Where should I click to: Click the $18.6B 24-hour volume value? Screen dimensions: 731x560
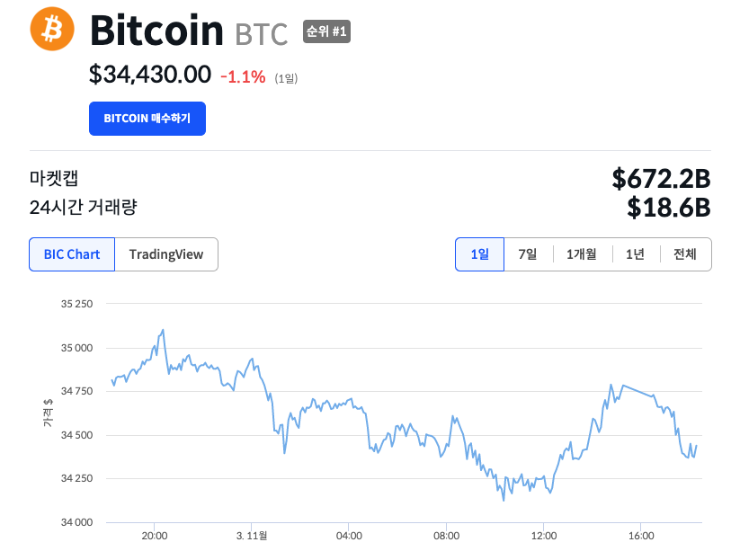tap(669, 208)
